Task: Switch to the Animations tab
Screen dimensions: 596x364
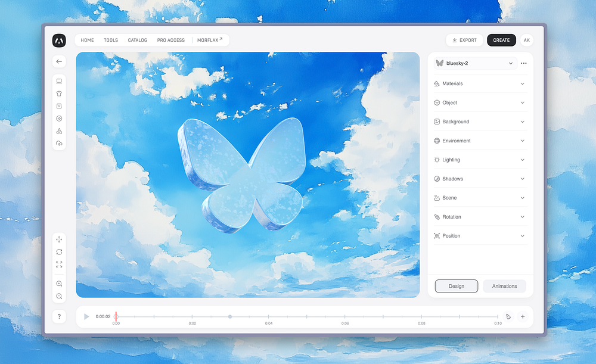Action: (x=504, y=286)
